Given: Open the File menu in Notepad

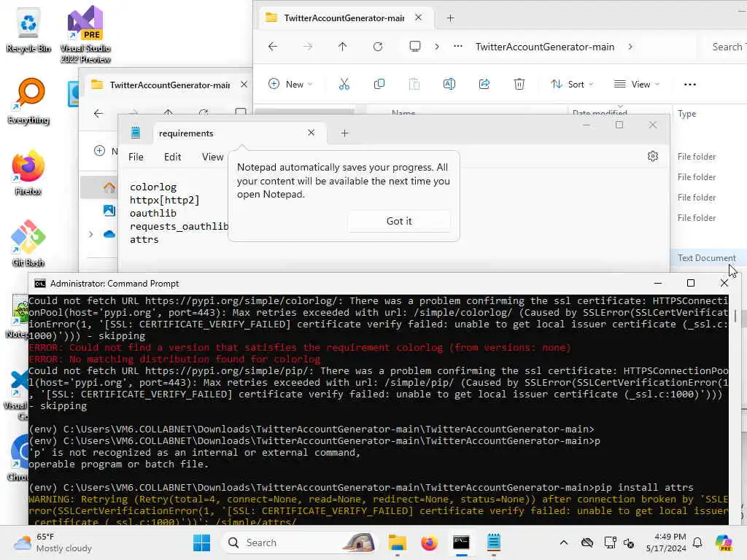Looking at the screenshot, I should click(x=136, y=157).
